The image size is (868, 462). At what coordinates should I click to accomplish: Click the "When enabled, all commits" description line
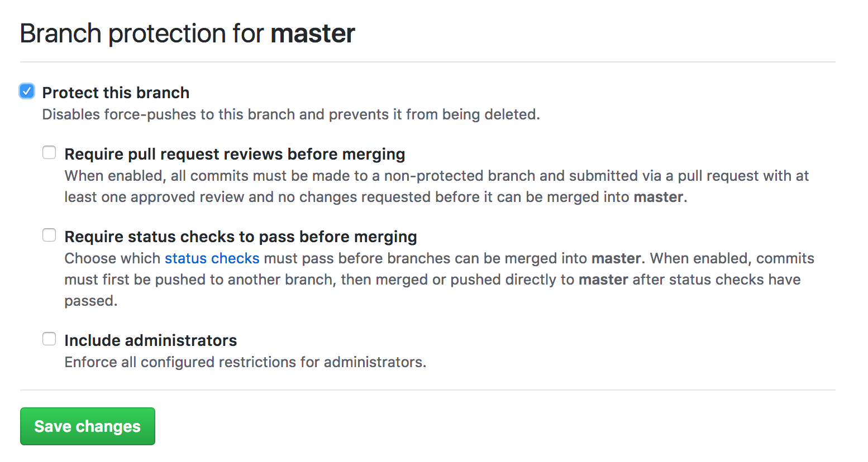point(436,176)
